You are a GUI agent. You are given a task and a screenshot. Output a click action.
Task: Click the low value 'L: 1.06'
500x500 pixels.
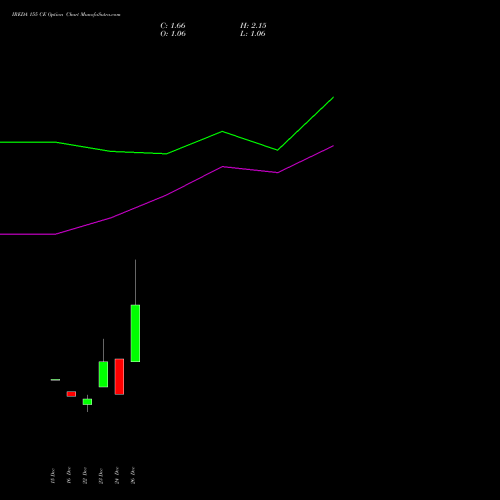[253, 33]
